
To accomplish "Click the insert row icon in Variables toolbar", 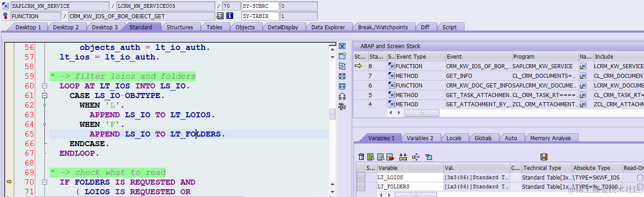I will (380, 157).
